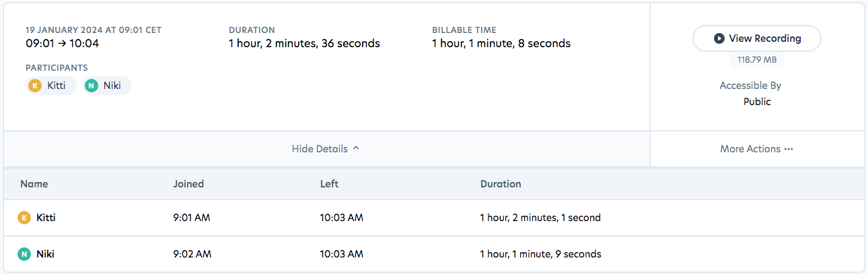Click the Hide Details text
This screenshot has height=275, width=868.
point(320,149)
